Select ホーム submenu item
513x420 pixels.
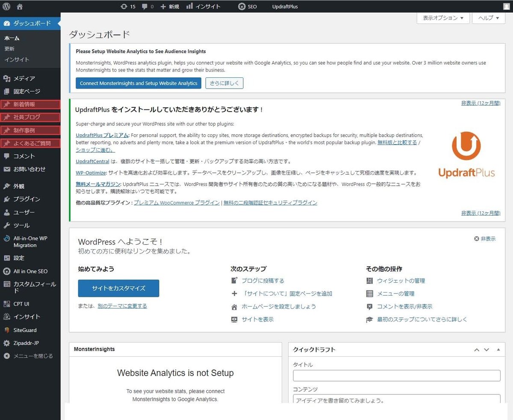point(12,38)
